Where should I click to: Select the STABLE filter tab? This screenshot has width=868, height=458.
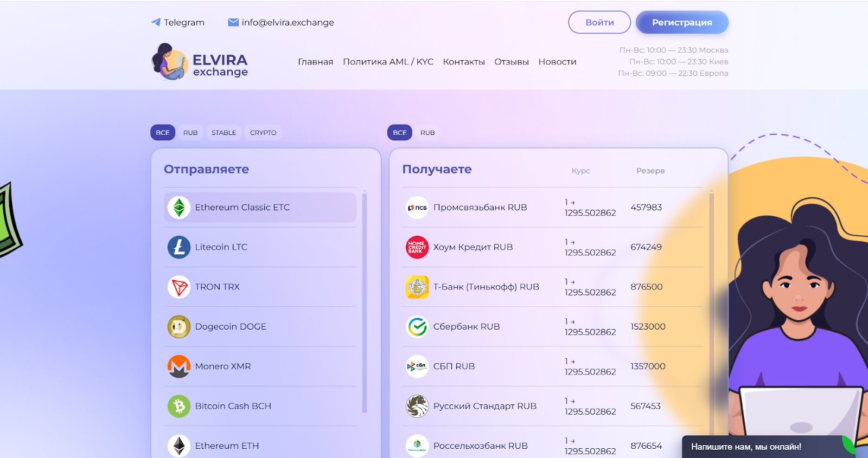click(x=224, y=132)
